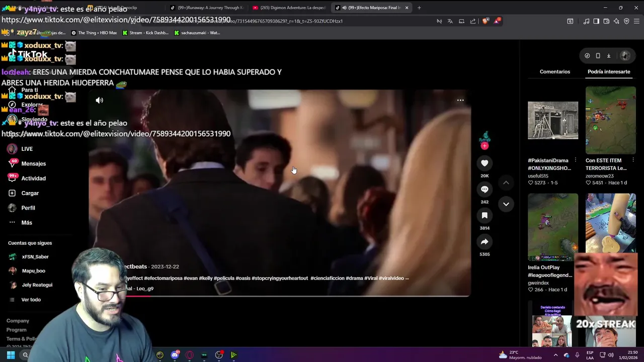Screen dimensions: 644x362
Task: Open the TikTok coins icon in top pill
Action: 587,56
